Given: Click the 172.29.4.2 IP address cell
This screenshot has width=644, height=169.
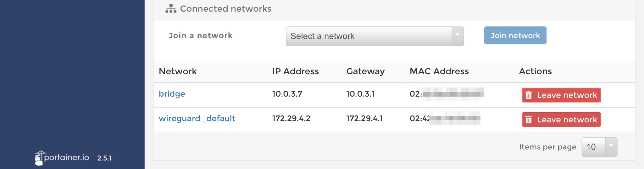Looking at the screenshot, I should click(x=291, y=118).
